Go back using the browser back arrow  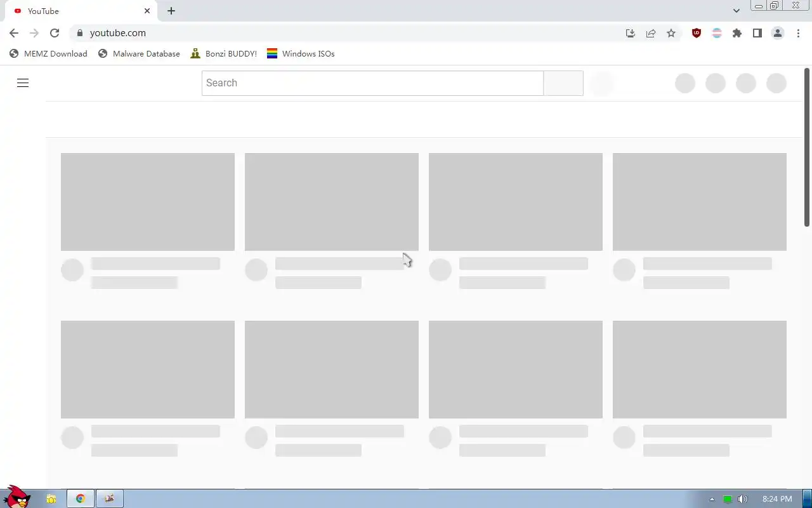[x=14, y=33]
